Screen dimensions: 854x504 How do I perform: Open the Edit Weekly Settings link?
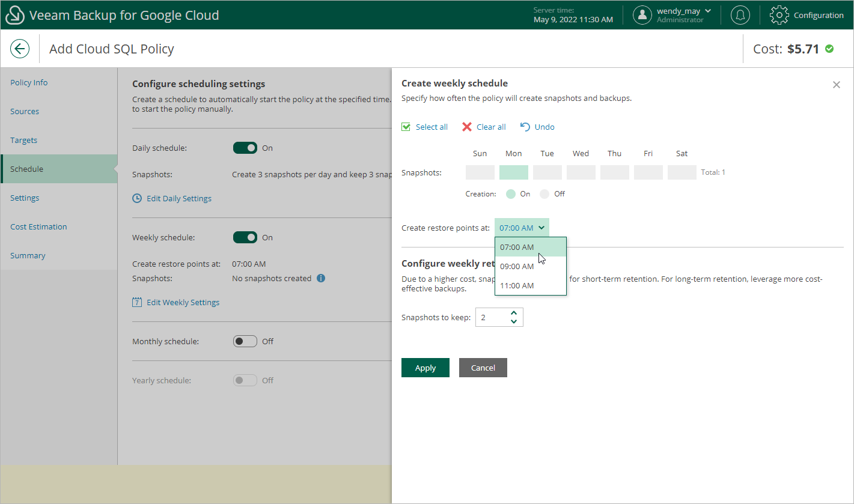click(x=183, y=302)
